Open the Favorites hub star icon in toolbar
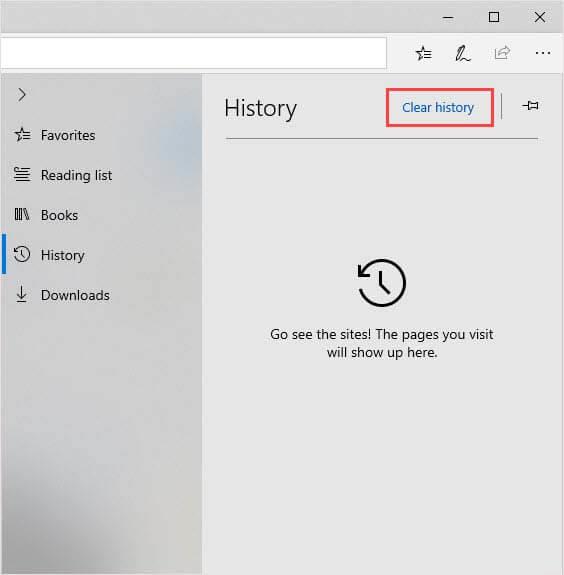 click(424, 54)
